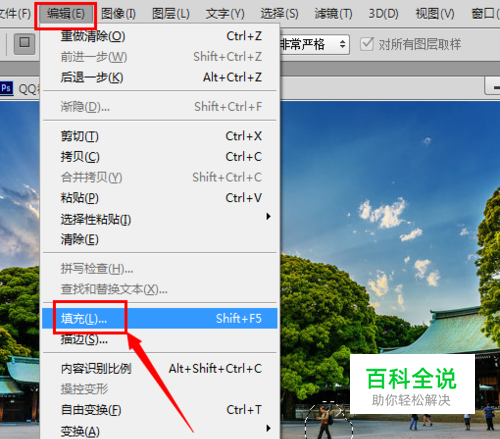Open the 图层(L) menu
This screenshot has height=439, width=500.
[171, 14]
